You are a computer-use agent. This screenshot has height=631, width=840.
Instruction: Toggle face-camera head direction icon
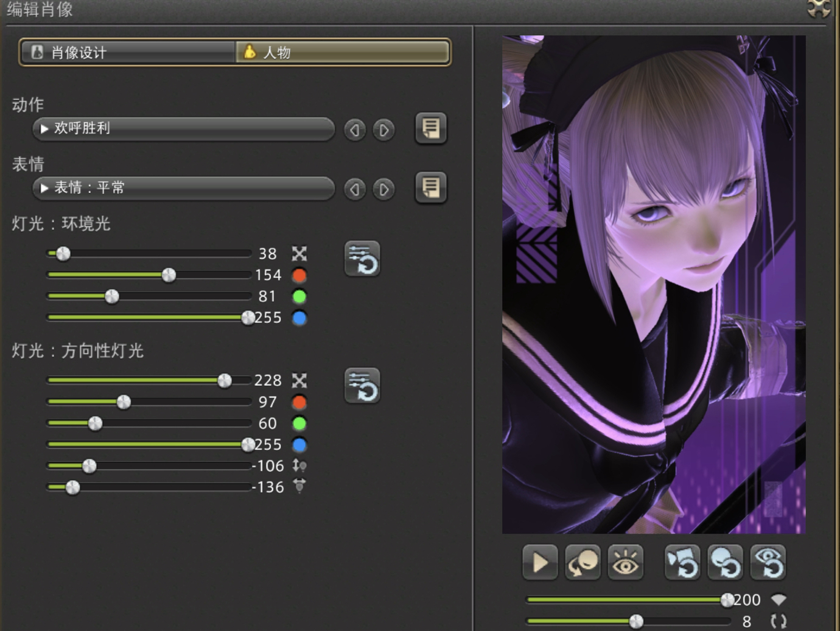(x=583, y=562)
